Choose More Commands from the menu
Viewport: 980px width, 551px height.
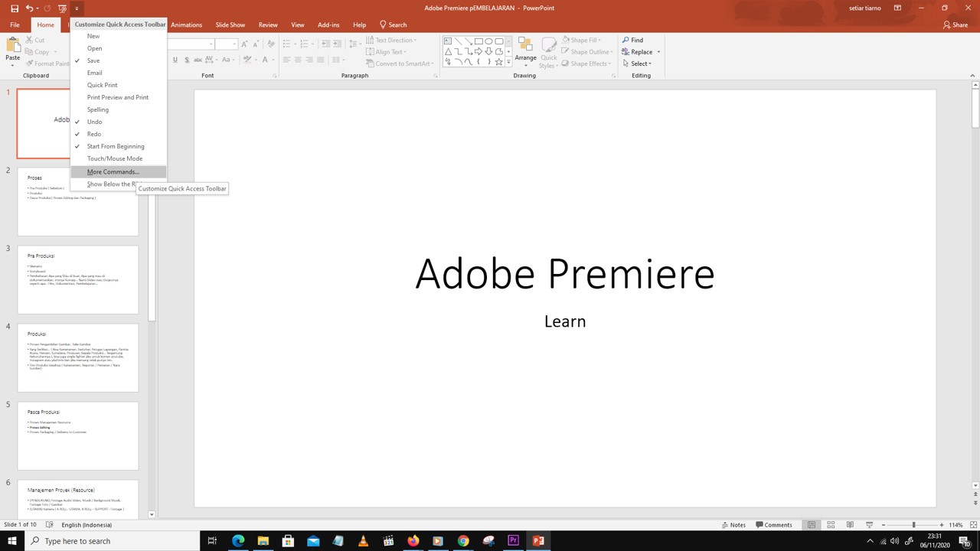118,171
